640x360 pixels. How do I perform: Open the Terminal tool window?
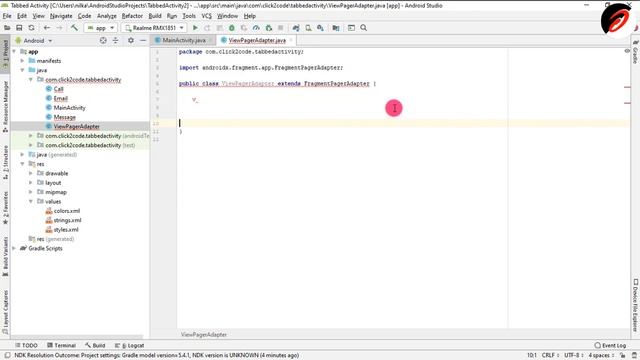pos(61,345)
